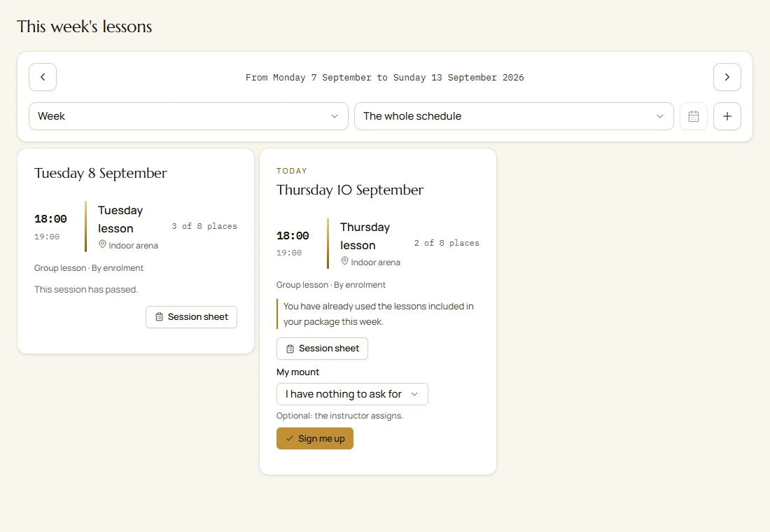
Task: Go to next week with right arrow
Action: pyautogui.click(x=727, y=77)
